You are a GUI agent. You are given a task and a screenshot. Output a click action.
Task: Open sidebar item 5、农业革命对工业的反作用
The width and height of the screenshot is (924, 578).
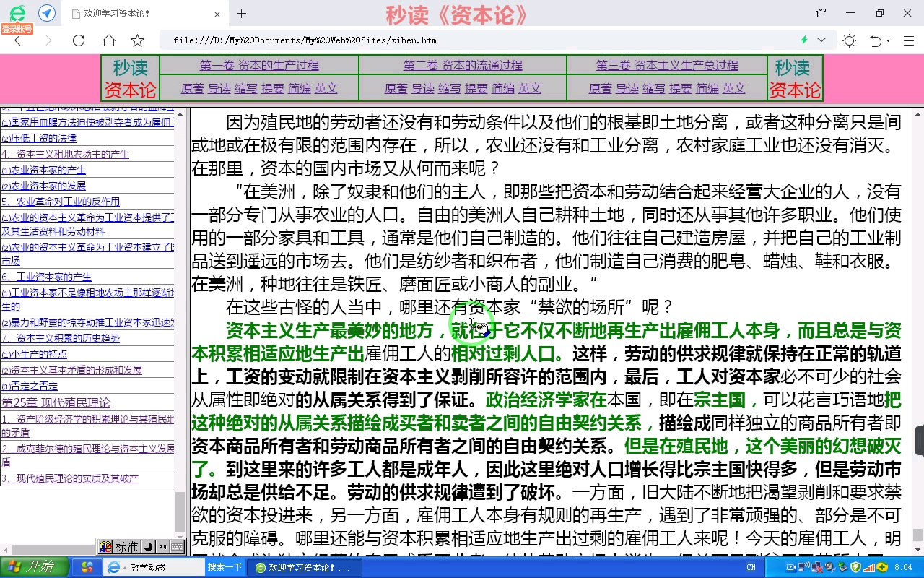[x=61, y=202]
